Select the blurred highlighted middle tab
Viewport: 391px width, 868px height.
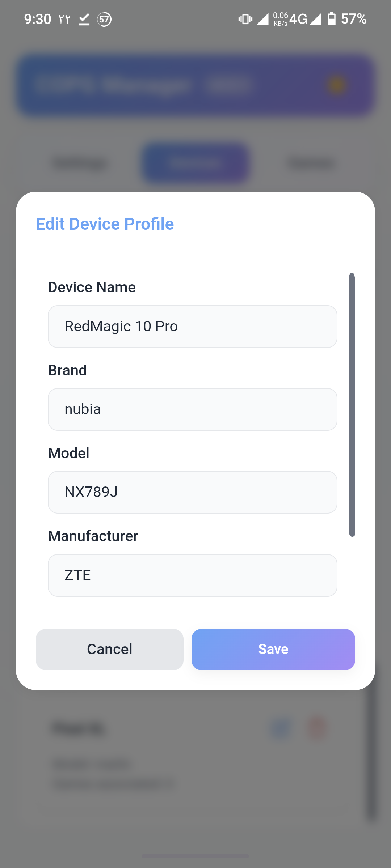tap(195, 163)
